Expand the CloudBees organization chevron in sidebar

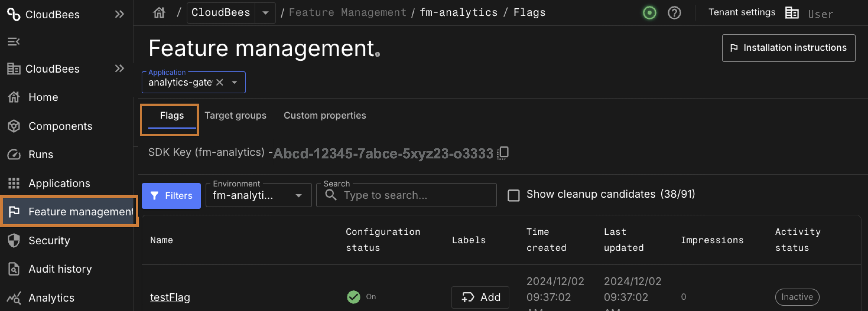pyautogui.click(x=119, y=69)
